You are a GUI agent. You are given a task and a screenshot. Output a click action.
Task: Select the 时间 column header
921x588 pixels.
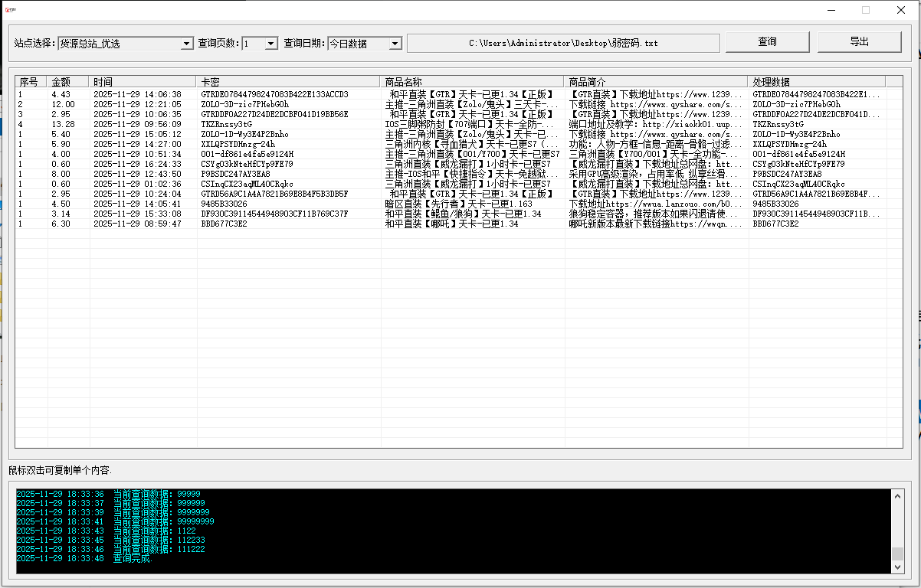pyautogui.click(x=143, y=81)
